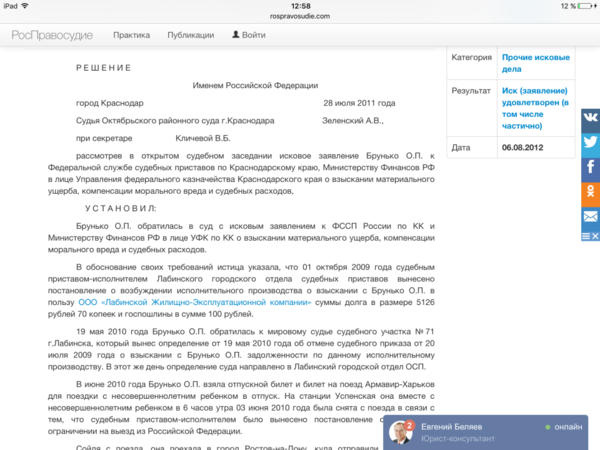Tap the Wi-Fi status icon

point(25,6)
